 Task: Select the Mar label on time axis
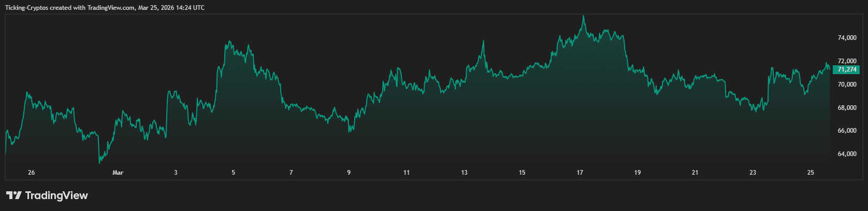click(118, 173)
